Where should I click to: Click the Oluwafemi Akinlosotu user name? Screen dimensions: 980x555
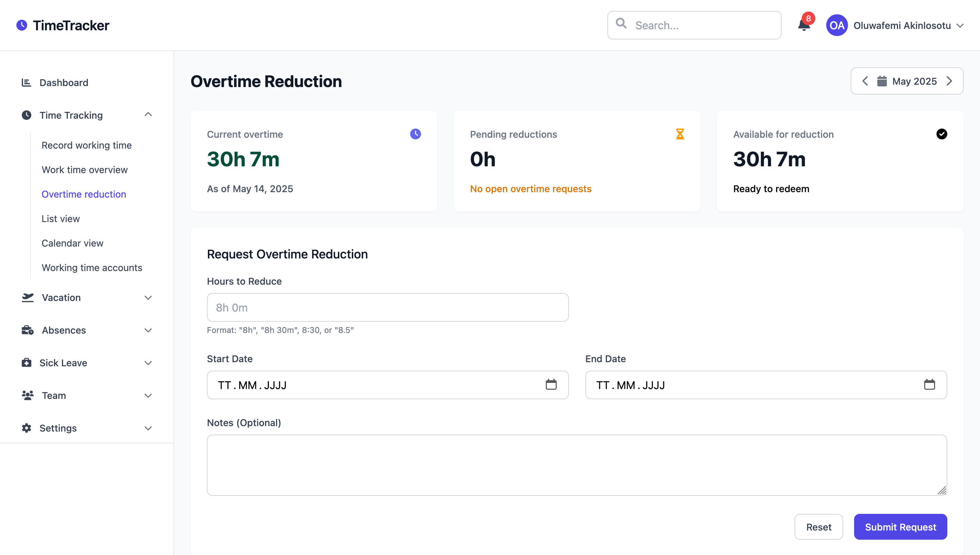point(902,26)
